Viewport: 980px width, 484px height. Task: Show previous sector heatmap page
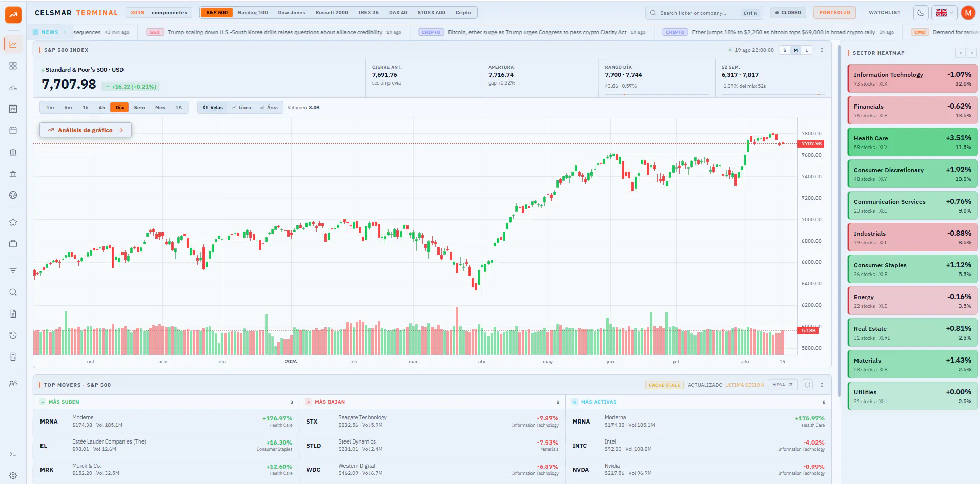click(961, 53)
